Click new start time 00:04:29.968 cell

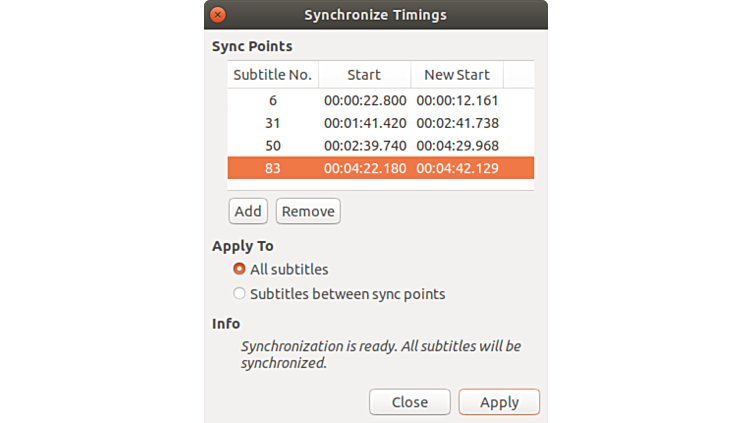pyautogui.click(x=457, y=146)
